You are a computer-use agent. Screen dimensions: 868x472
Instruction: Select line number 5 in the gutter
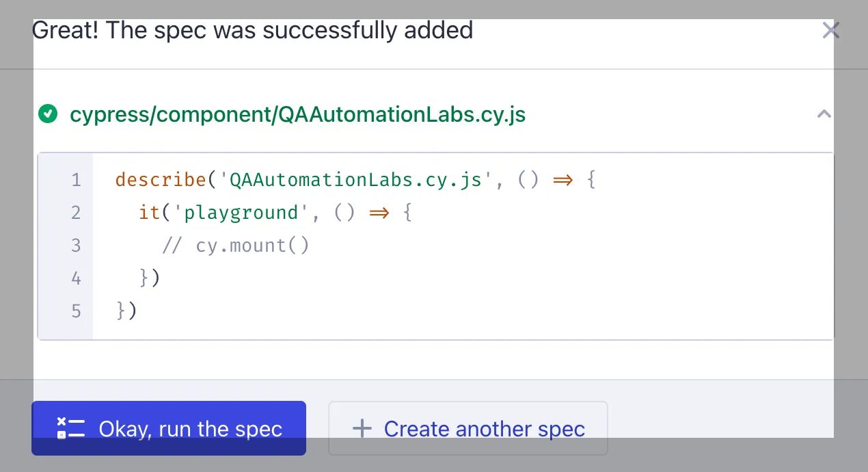(76, 311)
